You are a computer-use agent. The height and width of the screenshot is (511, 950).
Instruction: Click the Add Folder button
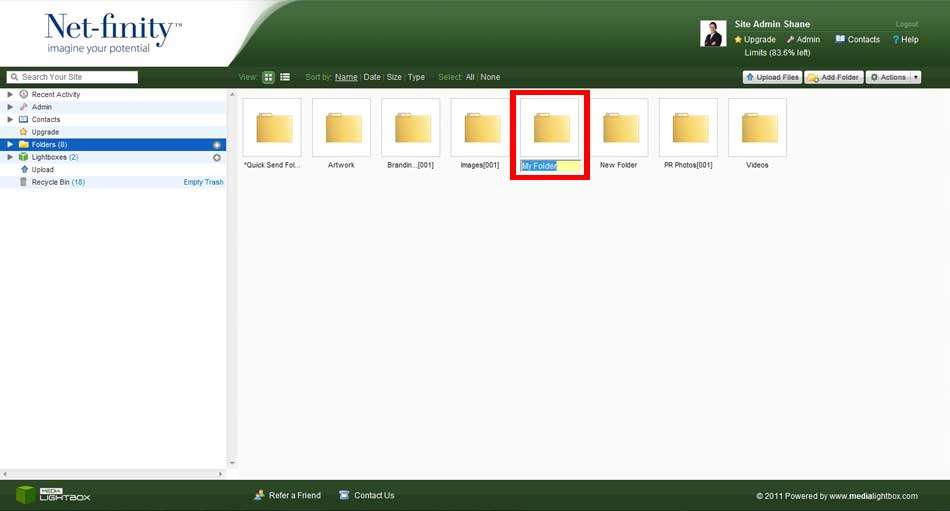click(834, 77)
